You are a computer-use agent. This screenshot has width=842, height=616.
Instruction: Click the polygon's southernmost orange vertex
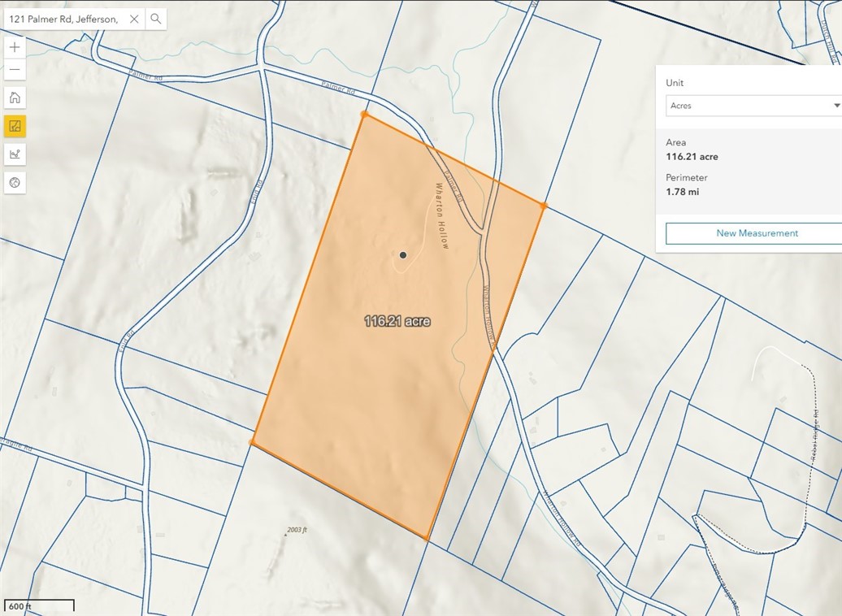427,537
